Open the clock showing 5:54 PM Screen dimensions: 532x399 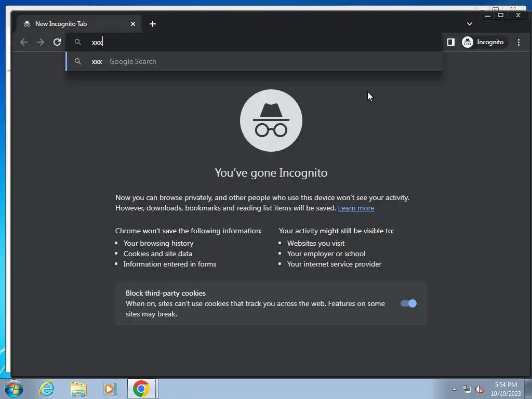coord(506,389)
